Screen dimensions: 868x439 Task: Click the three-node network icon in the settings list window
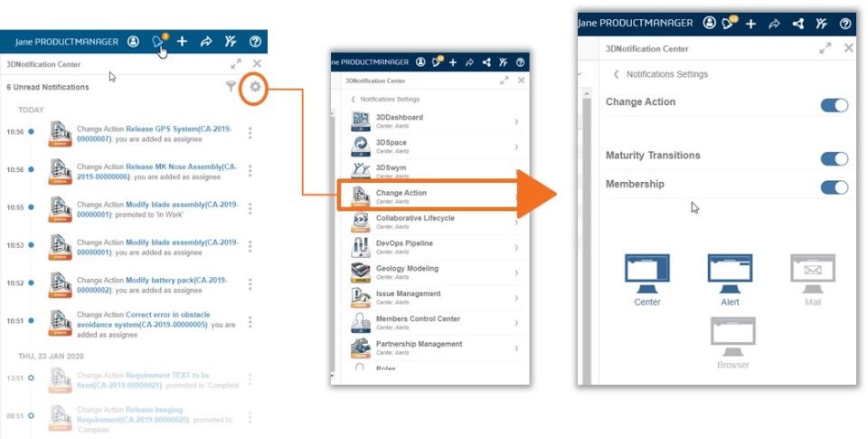point(486,62)
